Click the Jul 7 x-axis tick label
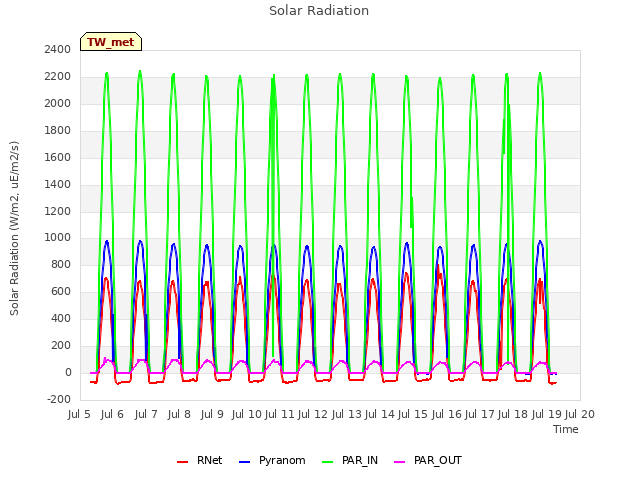The width and height of the screenshot is (640, 480). (146, 414)
